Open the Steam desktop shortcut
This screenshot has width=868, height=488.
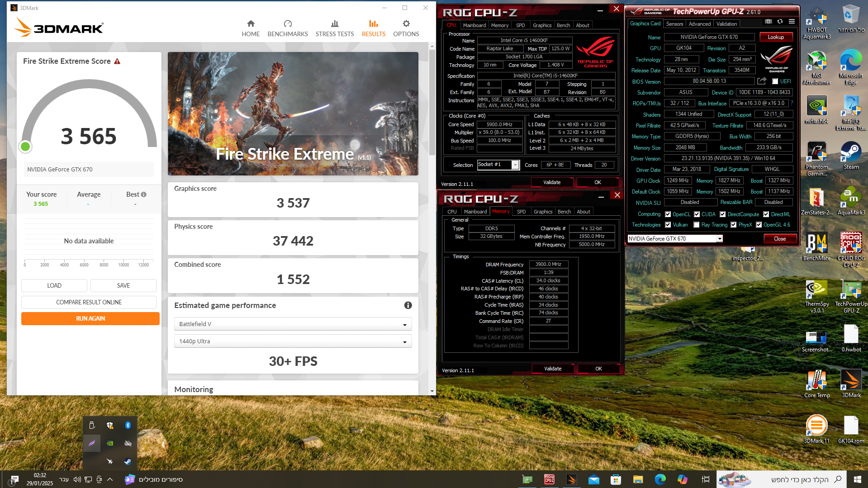point(851,155)
